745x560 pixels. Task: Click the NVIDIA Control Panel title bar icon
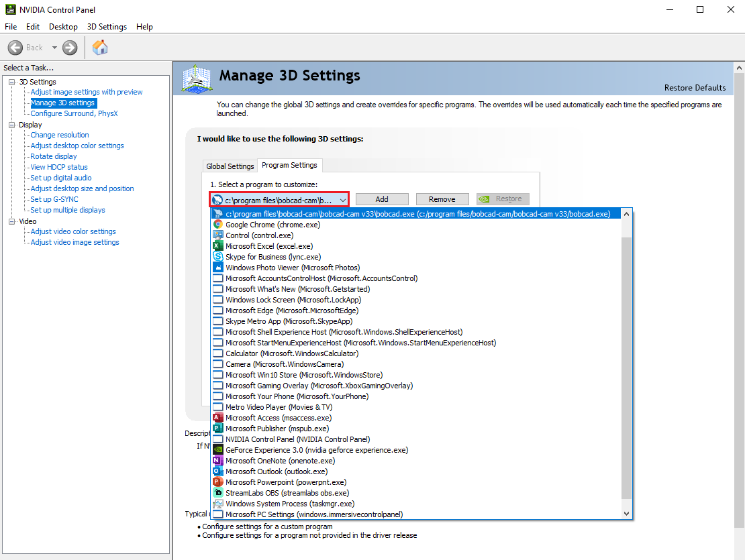point(11,9)
